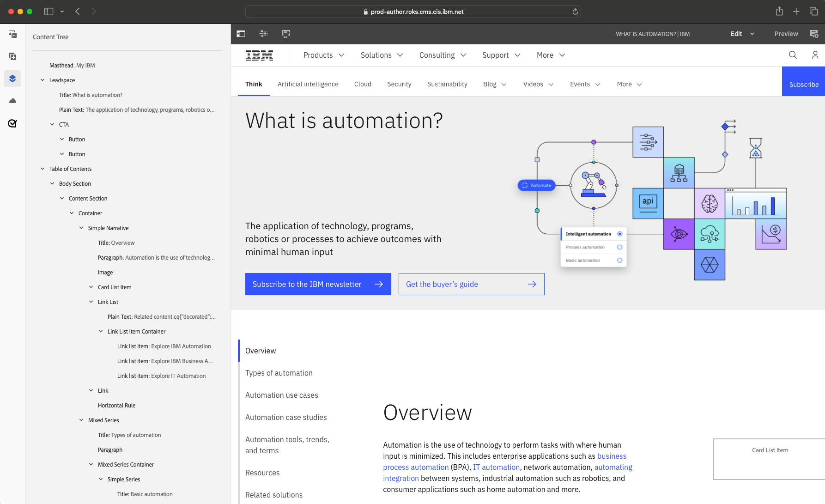
Task: Select Link list item: Explore IT Automation
Action: pyautogui.click(x=161, y=376)
